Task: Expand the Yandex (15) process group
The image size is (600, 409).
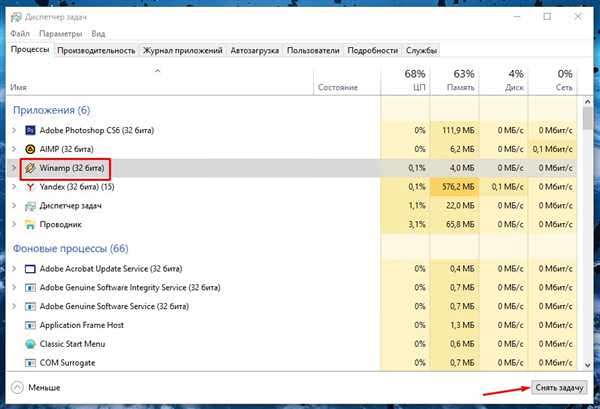Action: click(14, 187)
